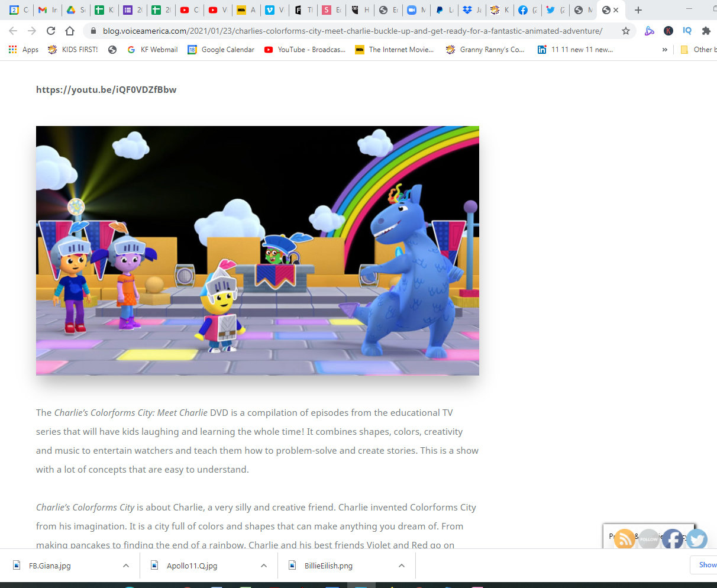Screen dimensions: 717x588
Task: Expand the hidden bookmarks chevron
Action: coord(665,50)
